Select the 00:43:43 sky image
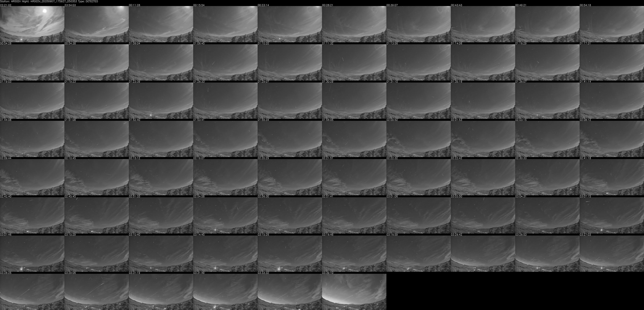Viewport: 644px width, 310px height. tap(483, 24)
